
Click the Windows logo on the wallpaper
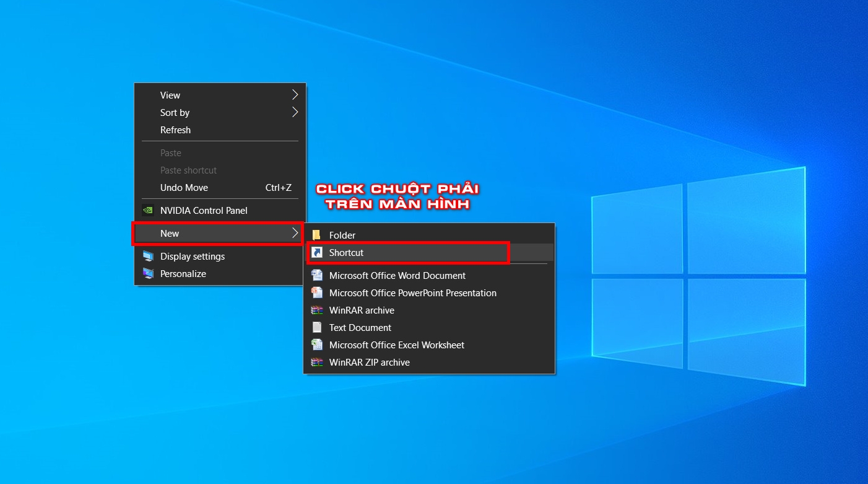tap(698, 276)
